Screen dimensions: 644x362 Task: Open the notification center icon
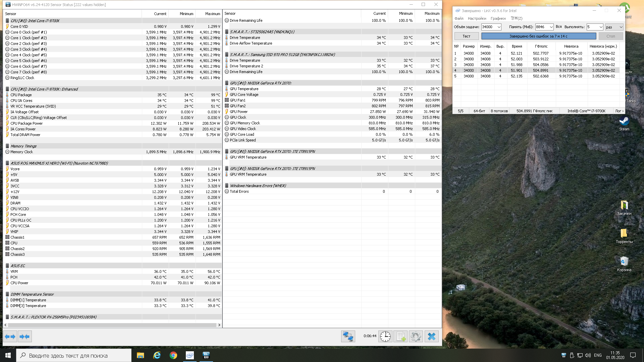(633, 355)
